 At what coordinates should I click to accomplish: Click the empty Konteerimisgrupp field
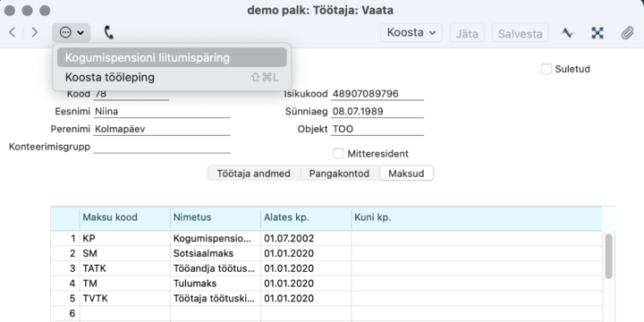pos(161,147)
